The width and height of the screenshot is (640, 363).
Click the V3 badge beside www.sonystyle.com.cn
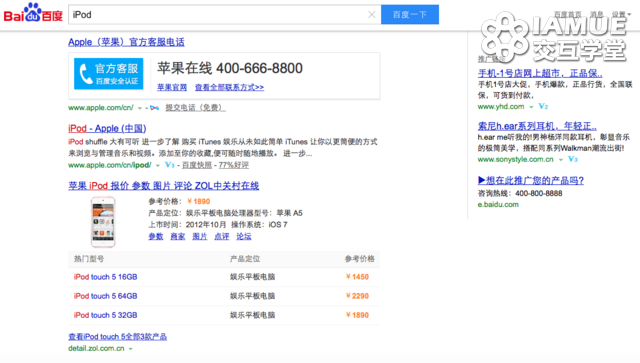tap(573, 159)
